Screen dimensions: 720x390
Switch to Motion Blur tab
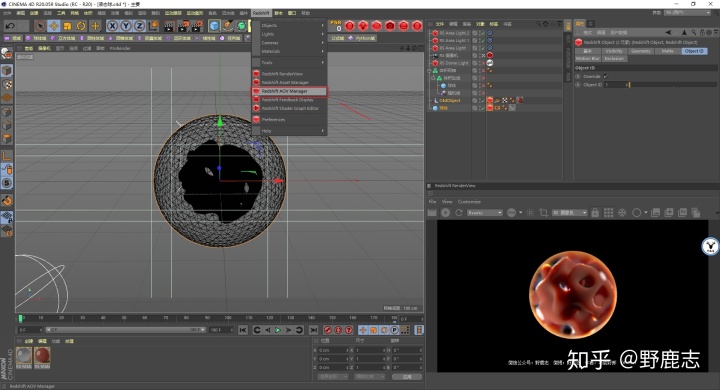588,59
